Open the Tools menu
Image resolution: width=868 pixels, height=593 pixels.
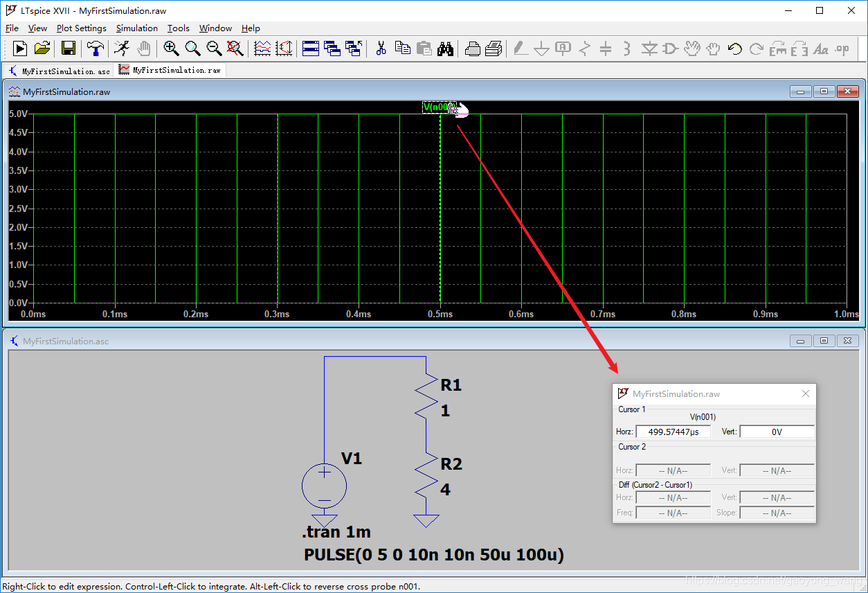coord(179,28)
